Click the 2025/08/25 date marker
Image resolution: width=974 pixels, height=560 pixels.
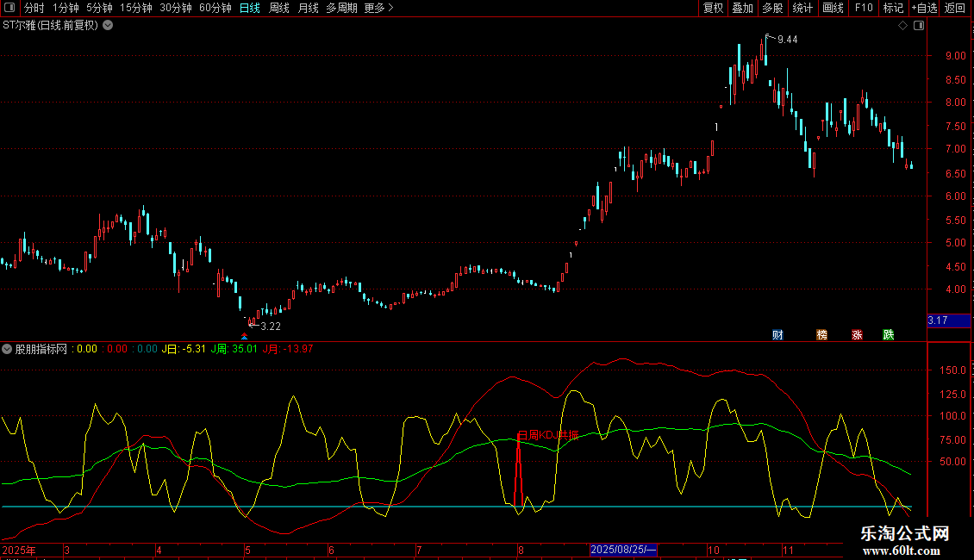pos(623,550)
